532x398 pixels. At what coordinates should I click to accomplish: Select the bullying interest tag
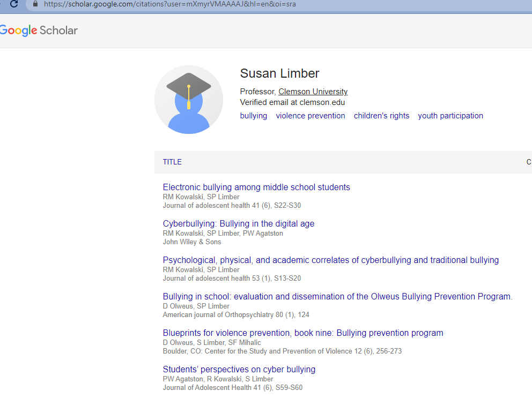tap(254, 116)
